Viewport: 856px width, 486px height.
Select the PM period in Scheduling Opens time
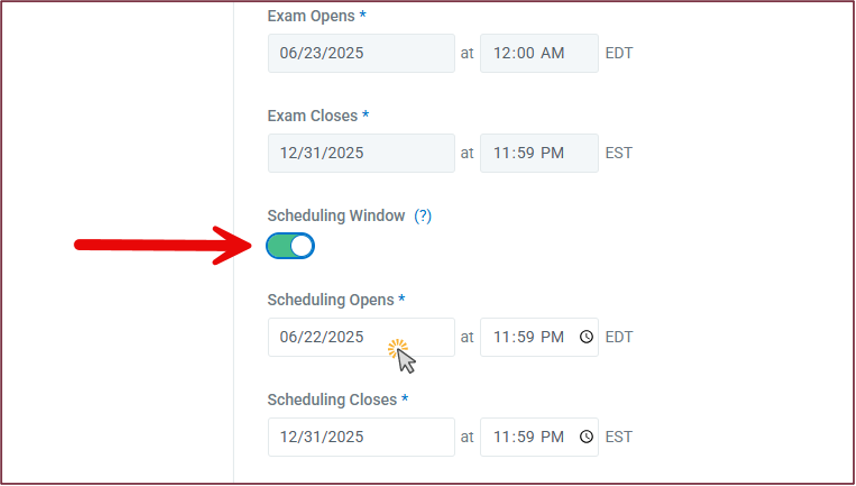pos(553,337)
